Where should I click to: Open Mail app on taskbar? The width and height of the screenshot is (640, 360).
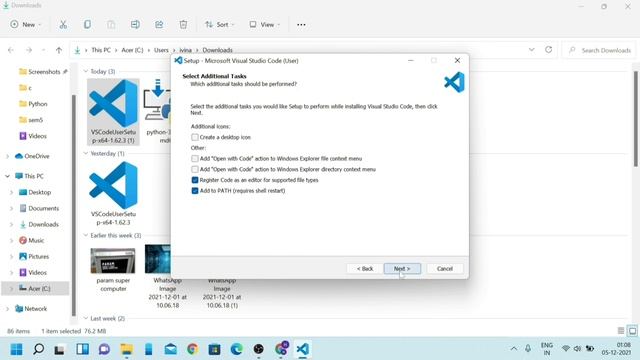tap(171, 349)
